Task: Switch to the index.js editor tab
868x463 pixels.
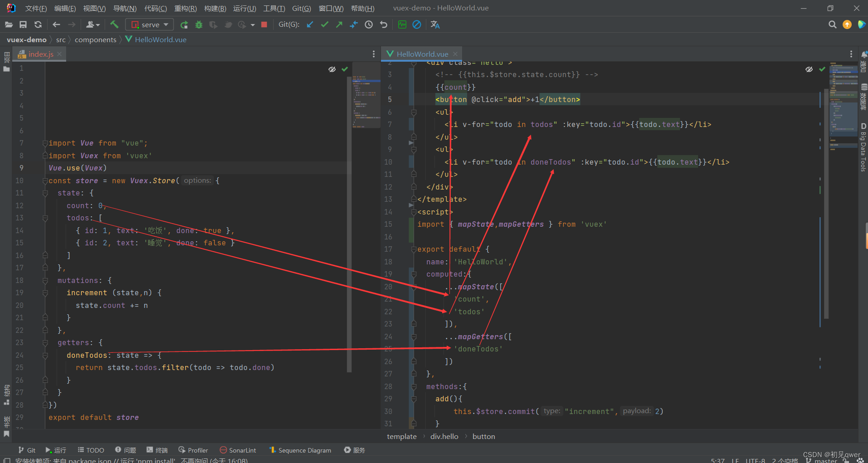Action: coord(41,54)
